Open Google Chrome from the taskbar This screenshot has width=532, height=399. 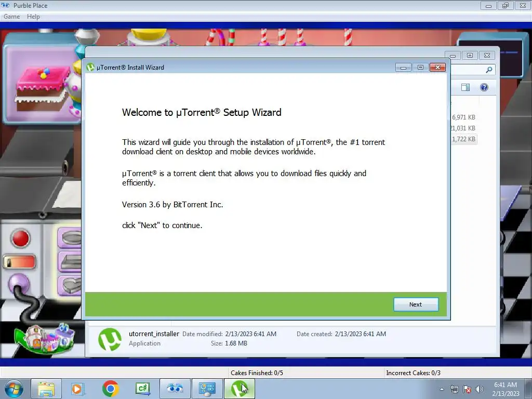110,389
